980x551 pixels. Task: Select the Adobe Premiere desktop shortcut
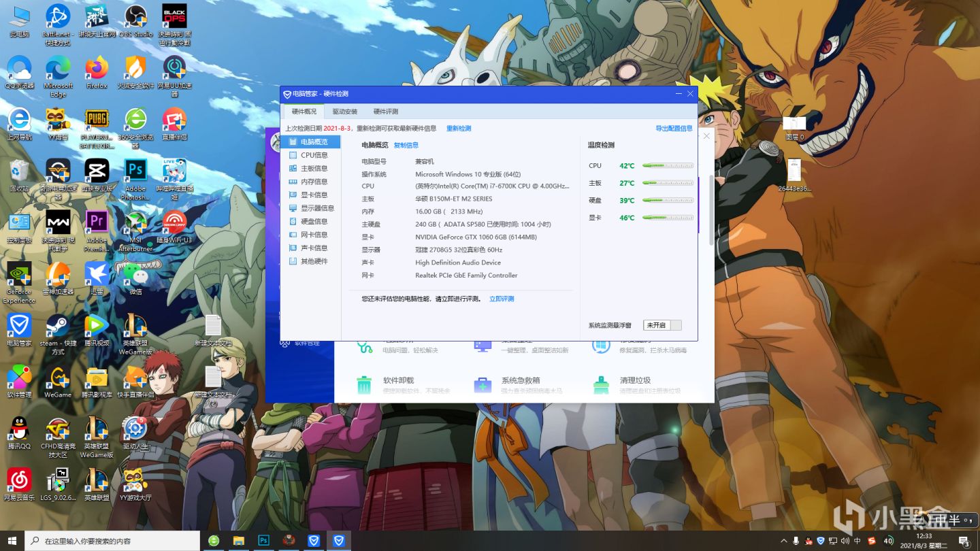(x=97, y=231)
